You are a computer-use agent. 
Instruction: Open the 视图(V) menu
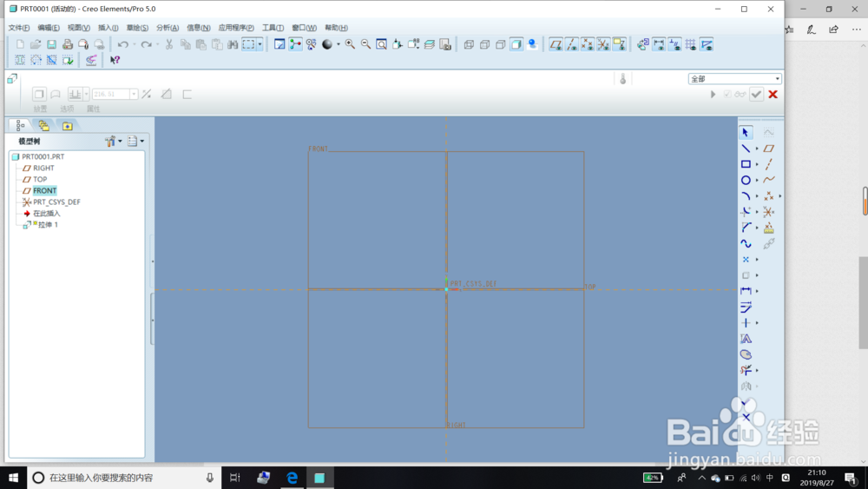(x=79, y=28)
